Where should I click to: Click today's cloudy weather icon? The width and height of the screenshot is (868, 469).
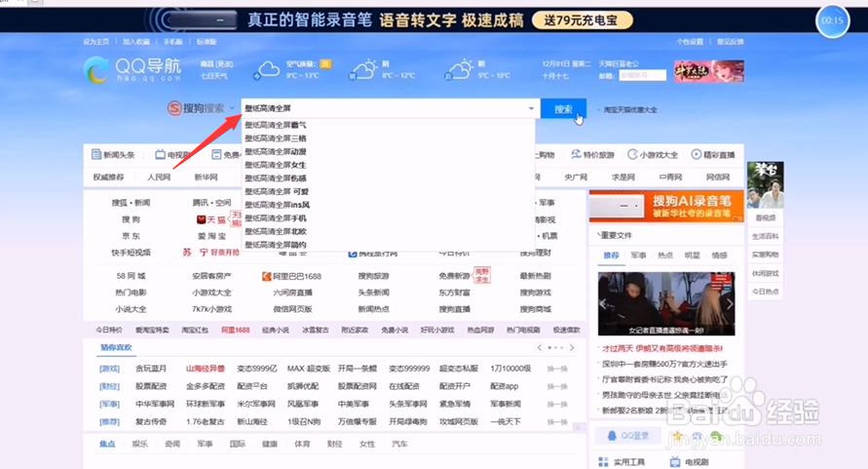click(267, 70)
